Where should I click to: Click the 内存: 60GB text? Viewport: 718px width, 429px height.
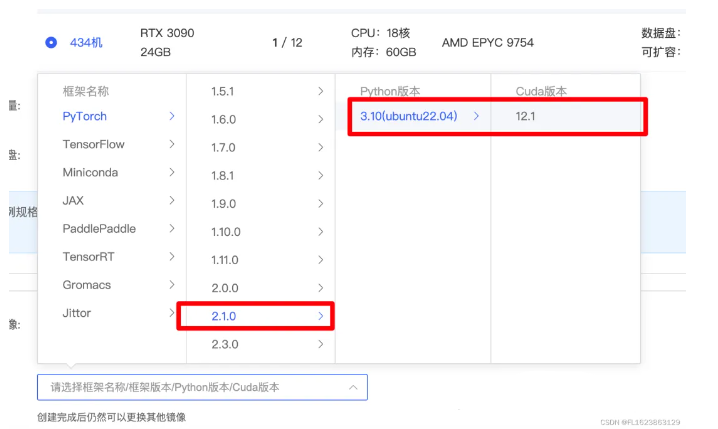click(384, 52)
